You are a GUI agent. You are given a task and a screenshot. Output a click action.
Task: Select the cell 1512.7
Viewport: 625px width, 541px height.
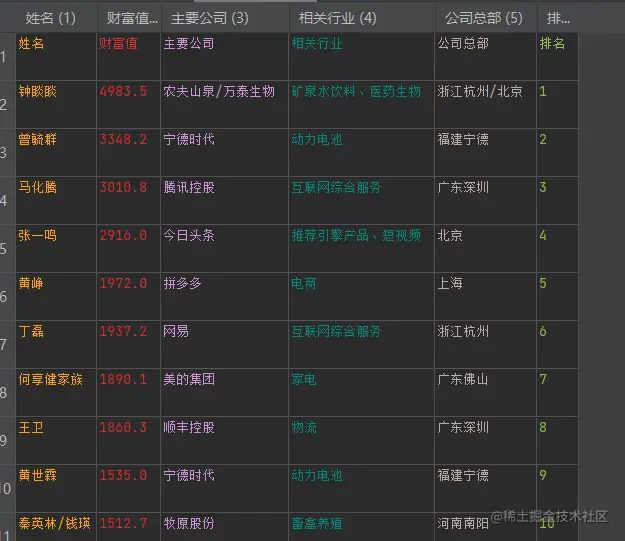128,527
